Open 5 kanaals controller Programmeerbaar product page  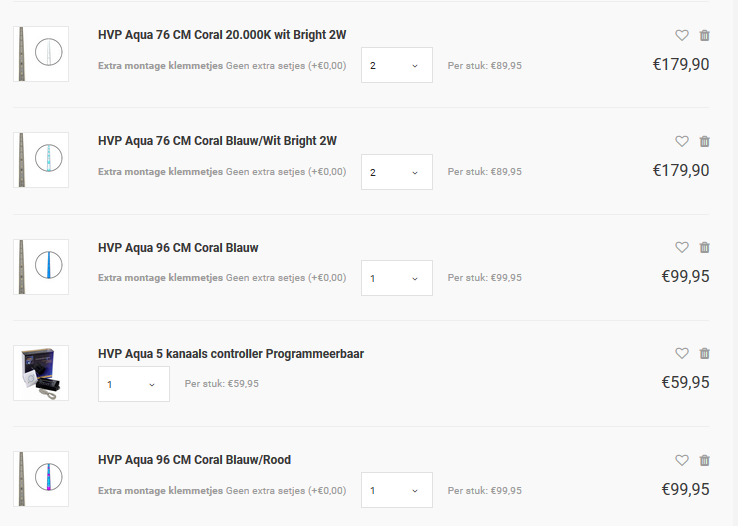click(x=231, y=353)
